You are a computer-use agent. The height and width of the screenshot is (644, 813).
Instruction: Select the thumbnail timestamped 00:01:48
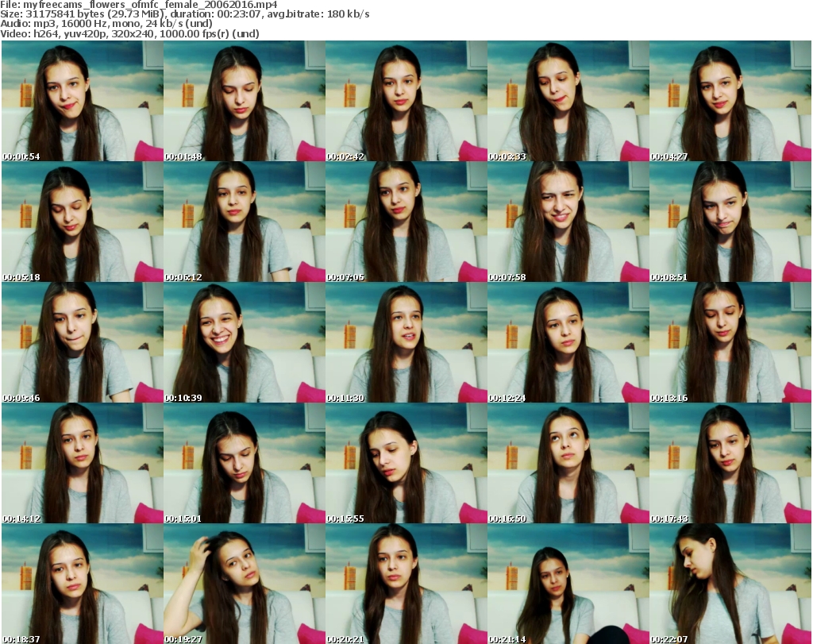245,101
